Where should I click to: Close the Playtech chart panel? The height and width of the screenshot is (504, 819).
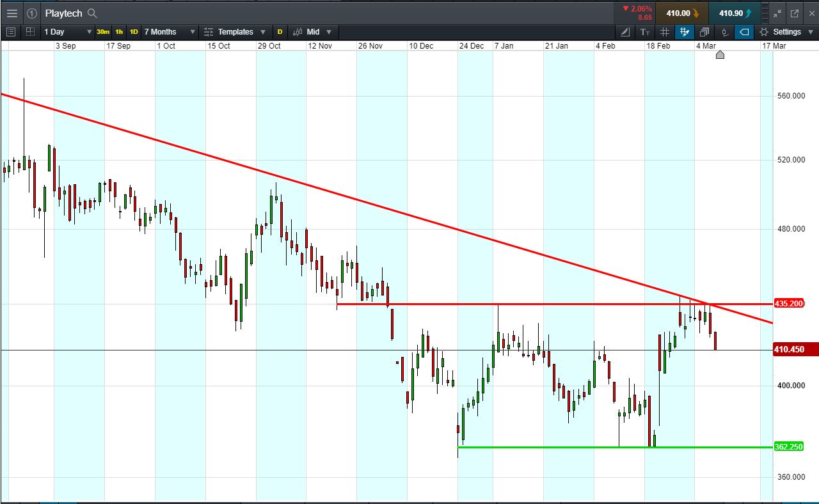pos(811,13)
